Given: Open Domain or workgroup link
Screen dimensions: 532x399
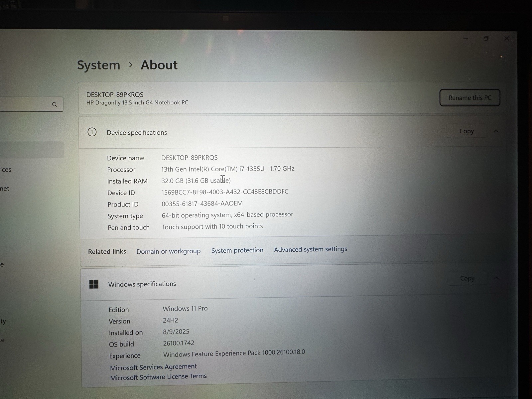Looking at the screenshot, I should [169, 251].
